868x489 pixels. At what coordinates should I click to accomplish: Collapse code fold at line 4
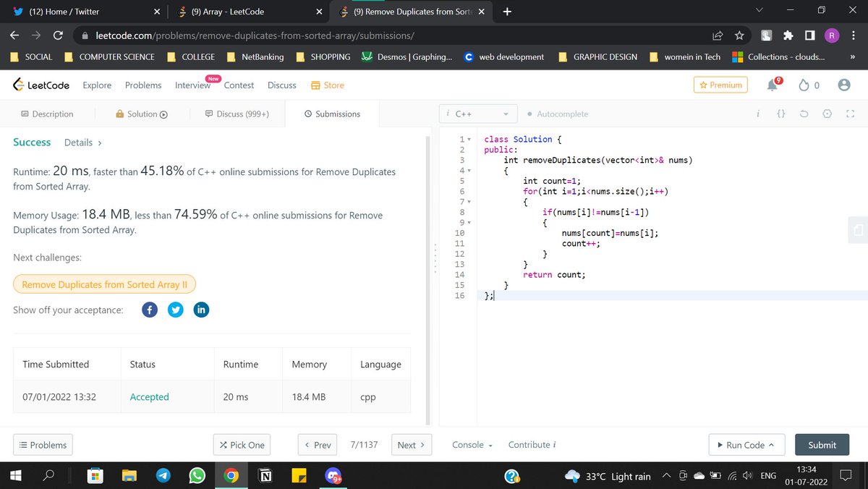(469, 171)
